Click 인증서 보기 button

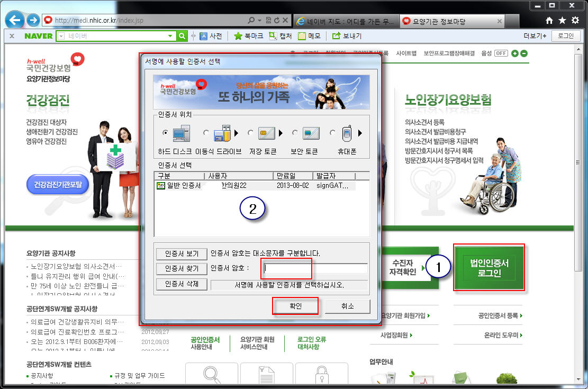[x=182, y=254]
